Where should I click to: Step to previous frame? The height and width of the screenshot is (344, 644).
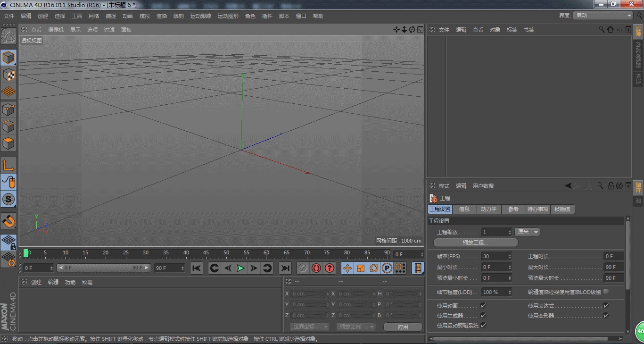[228, 268]
